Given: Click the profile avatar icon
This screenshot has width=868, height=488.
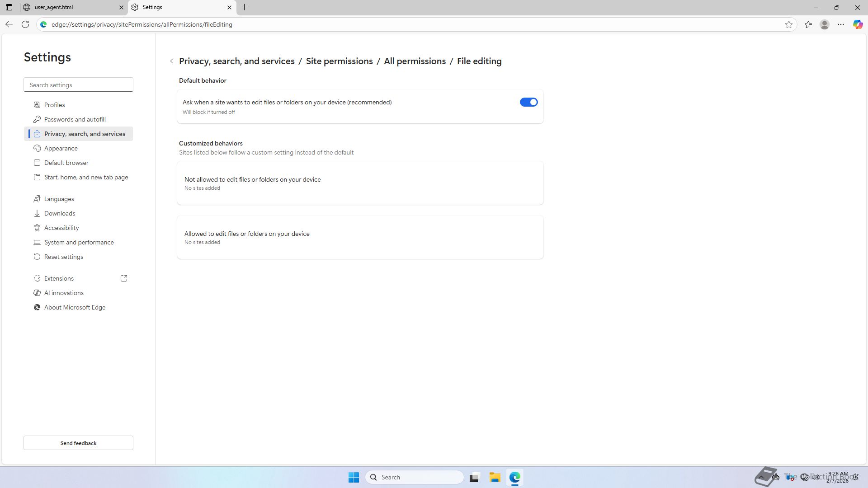Looking at the screenshot, I should (x=824, y=24).
